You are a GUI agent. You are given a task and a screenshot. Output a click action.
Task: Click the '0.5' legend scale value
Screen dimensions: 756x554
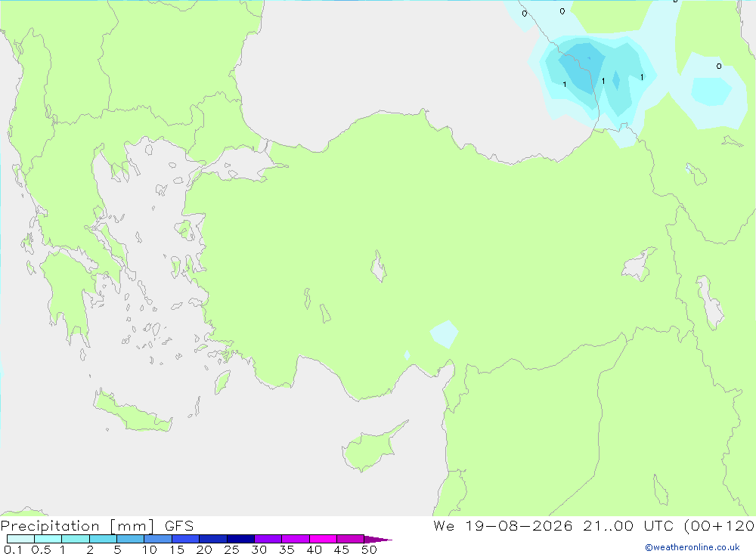(41, 549)
